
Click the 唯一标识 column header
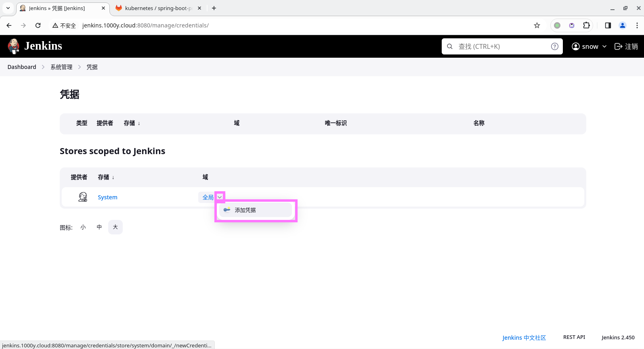pos(336,123)
